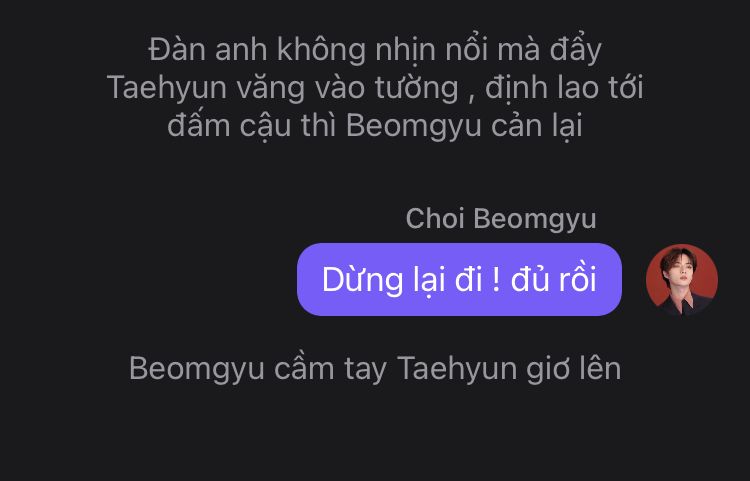Click "Taehyun" in the bottom narration line
The height and width of the screenshot is (481, 750).
457,369
